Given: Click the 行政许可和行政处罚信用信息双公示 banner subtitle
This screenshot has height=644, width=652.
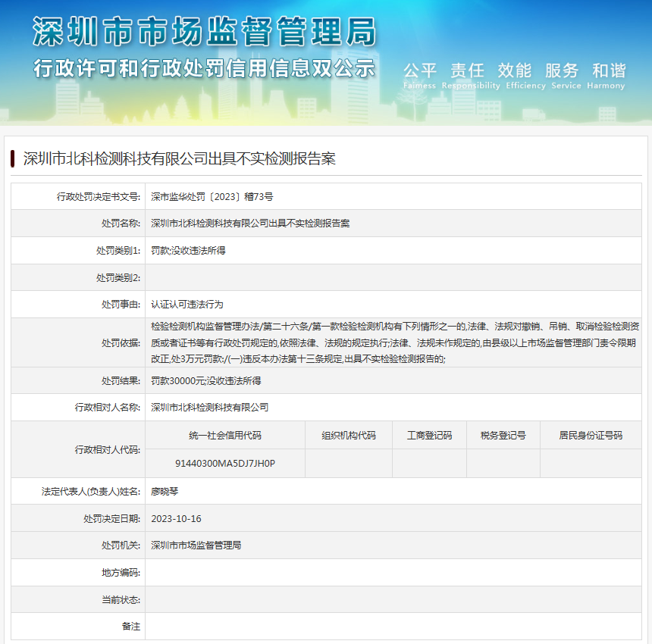Looking at the screenshot, I should pyautogui.click(x=204, y=68).
